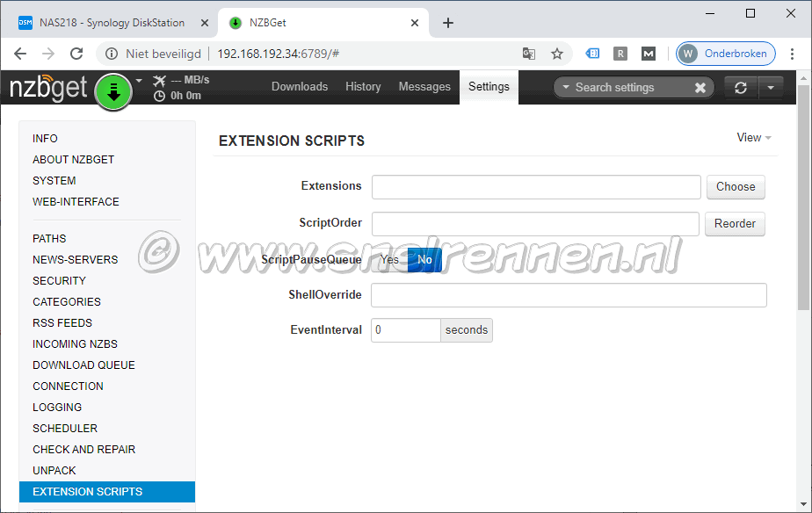
Task: Click the browser back arrow
Action: point(20,54)
